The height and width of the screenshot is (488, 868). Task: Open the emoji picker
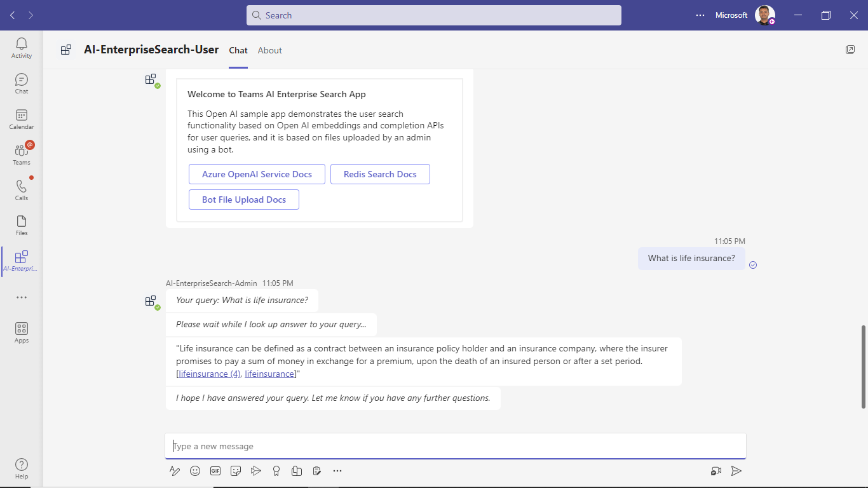[x=195, y=471]
